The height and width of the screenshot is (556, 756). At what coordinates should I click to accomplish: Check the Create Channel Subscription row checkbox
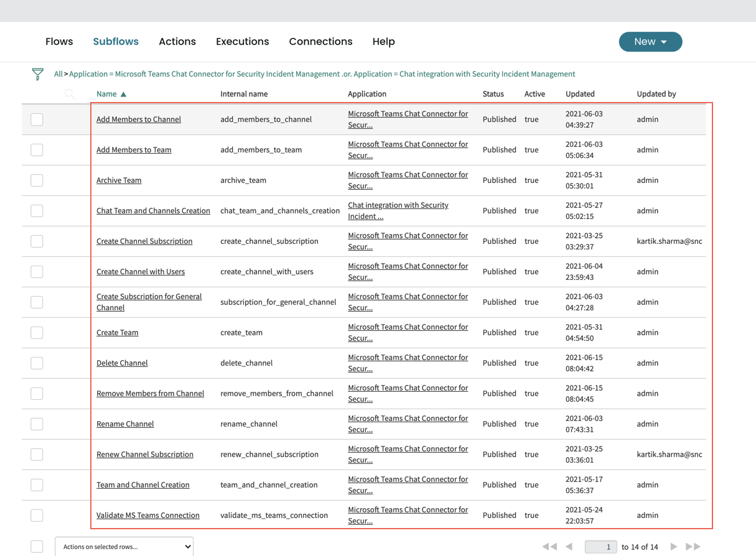[x=37, y=241]
